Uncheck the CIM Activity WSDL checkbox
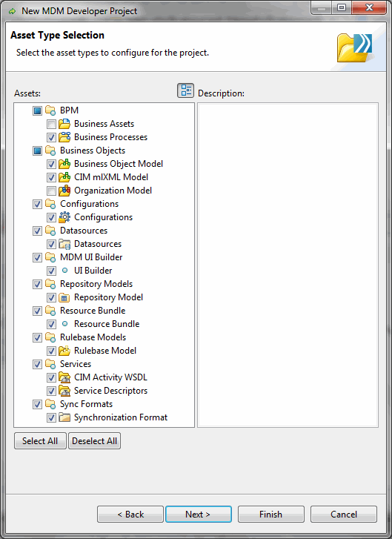 click(52, 378)
